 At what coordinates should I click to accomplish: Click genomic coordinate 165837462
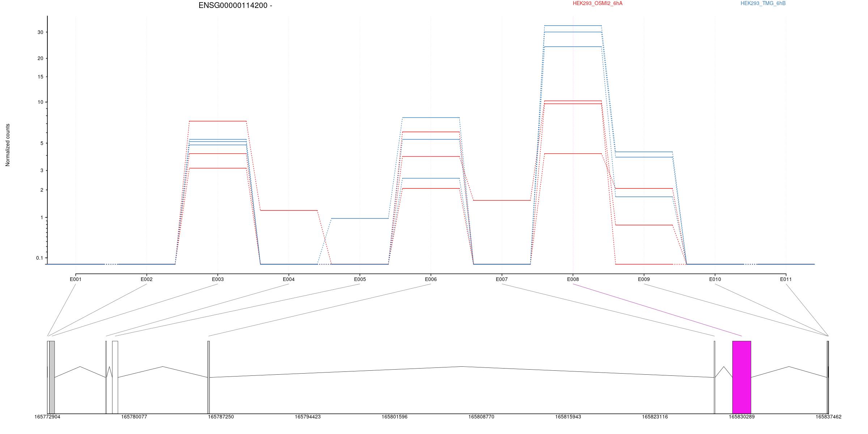point(828,417)
